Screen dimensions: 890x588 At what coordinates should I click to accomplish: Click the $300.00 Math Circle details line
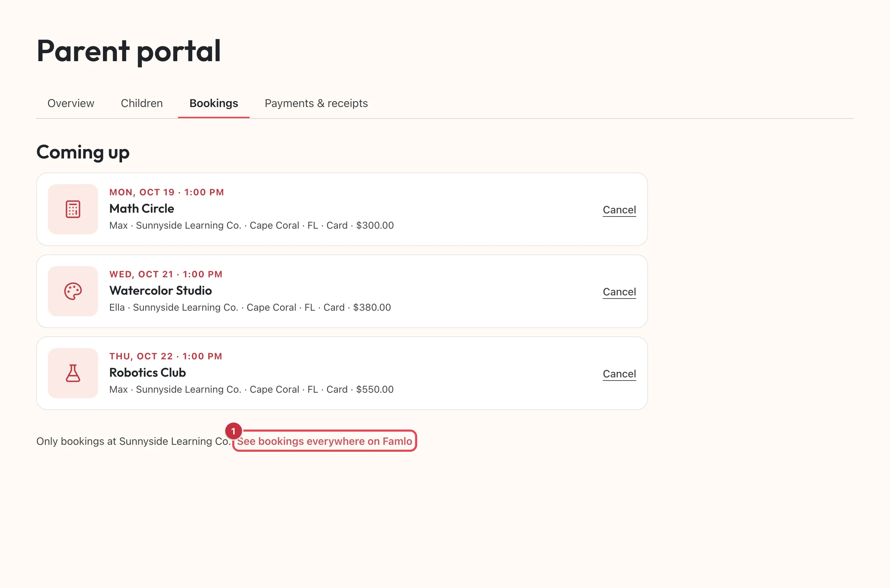[x=252, y=226]
